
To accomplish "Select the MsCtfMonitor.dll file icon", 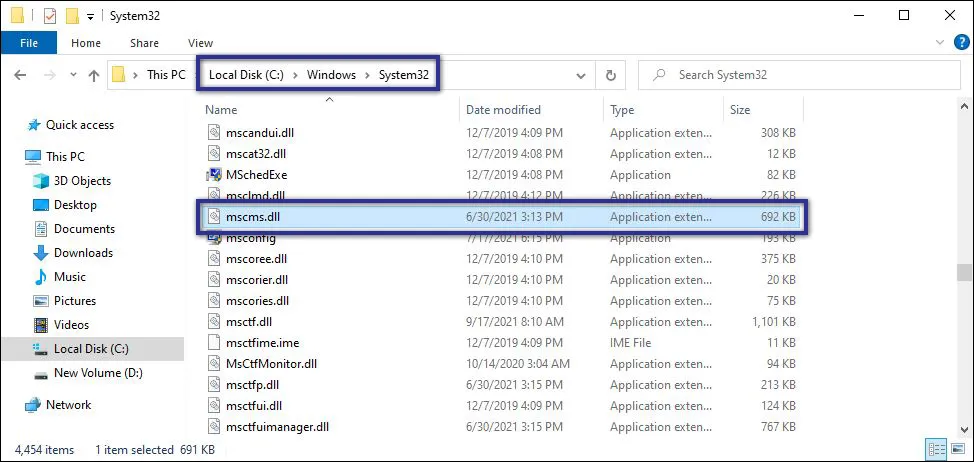I will 214,364.
